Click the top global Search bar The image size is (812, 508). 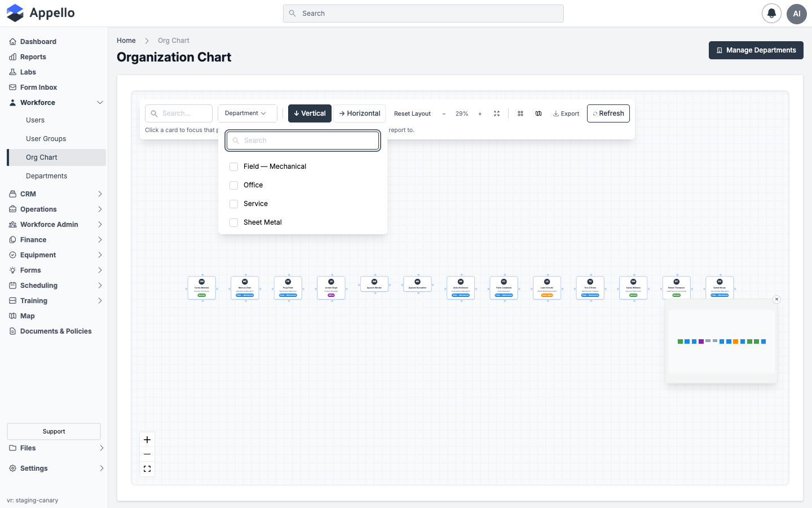coord(423,14)
